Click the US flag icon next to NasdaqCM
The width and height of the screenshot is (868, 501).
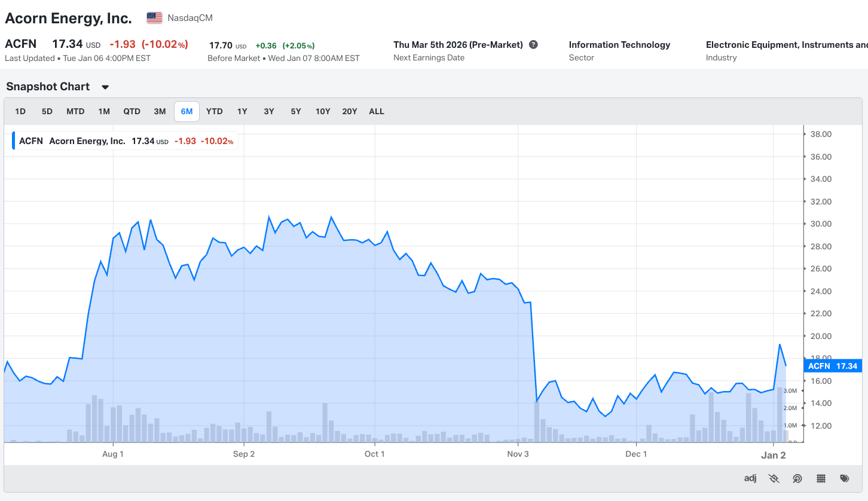point(154,18)
